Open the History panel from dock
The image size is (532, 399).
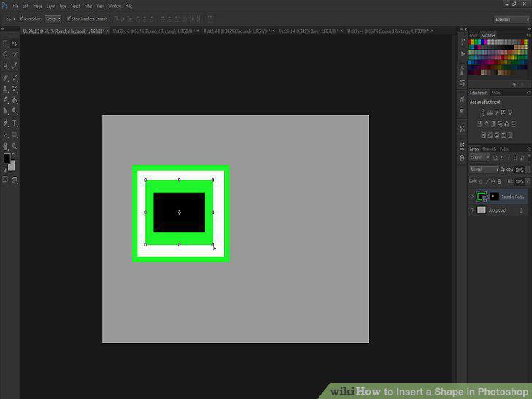coord(462,42)
